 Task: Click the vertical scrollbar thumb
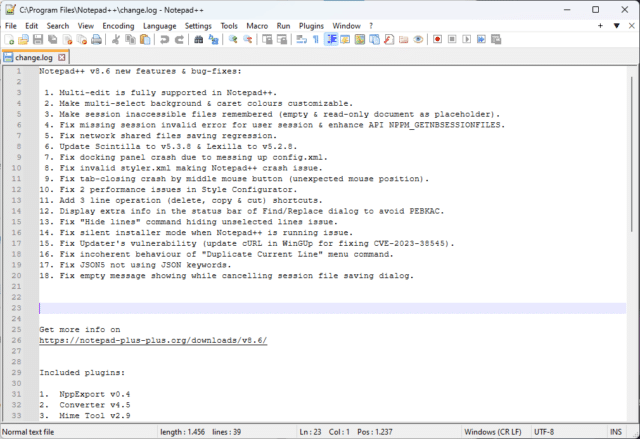click(631, 155)
